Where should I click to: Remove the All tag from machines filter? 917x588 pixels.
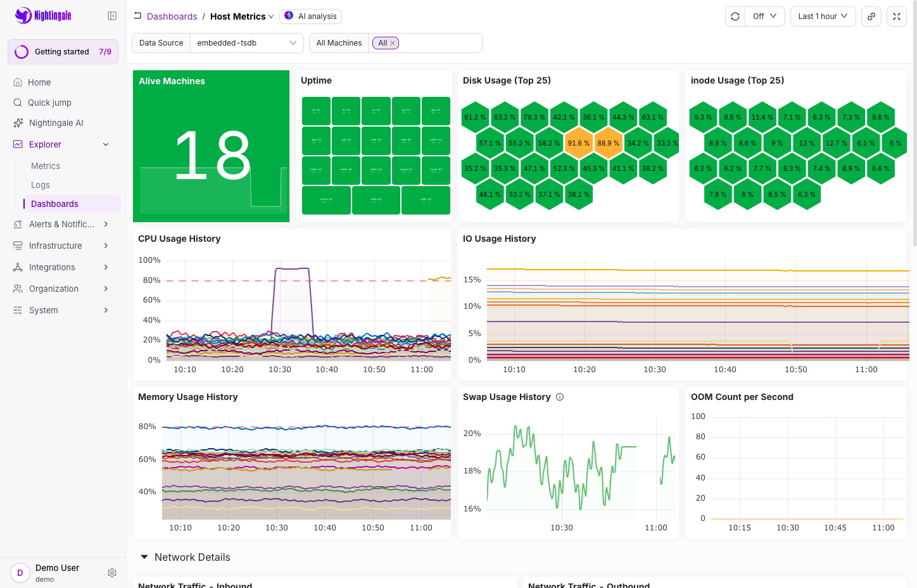[x=393, y=43]
